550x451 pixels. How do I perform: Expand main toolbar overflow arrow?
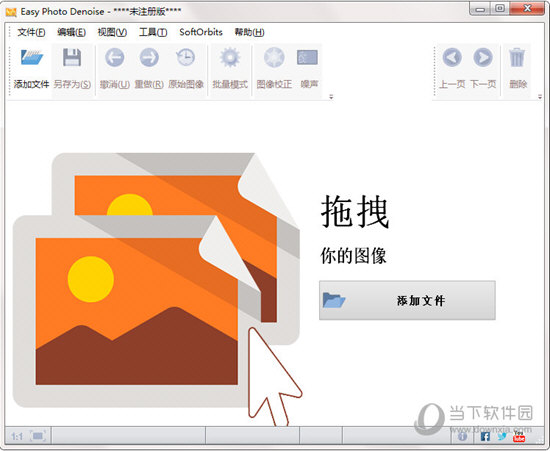click(331, 97)
